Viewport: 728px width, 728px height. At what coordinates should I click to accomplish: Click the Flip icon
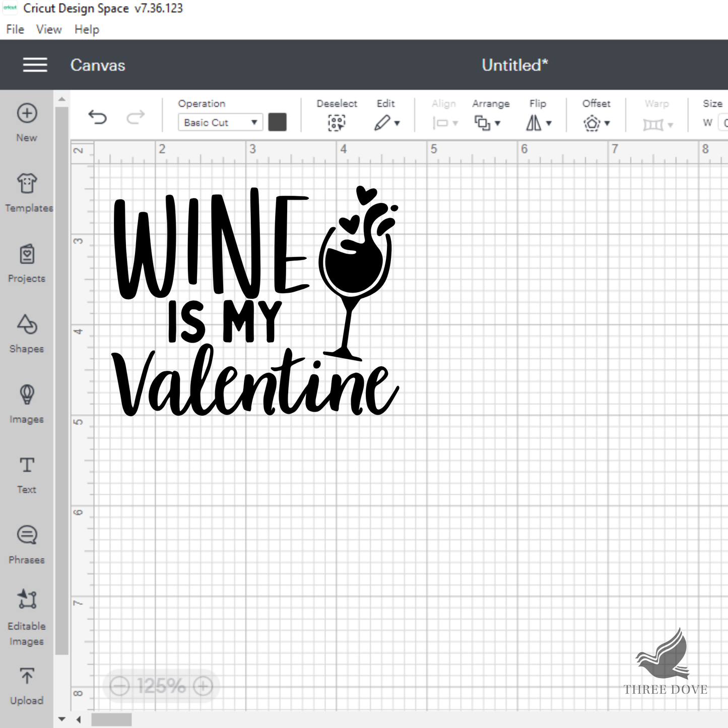coord(534,122)
